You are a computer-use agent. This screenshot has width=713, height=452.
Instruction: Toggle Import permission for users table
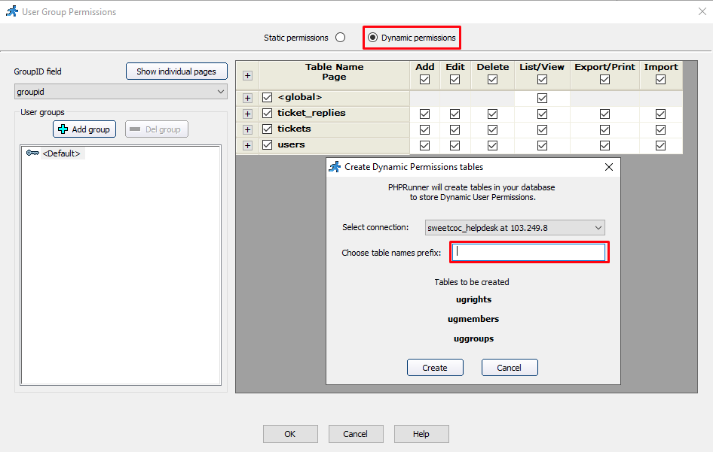click(660, 145)
